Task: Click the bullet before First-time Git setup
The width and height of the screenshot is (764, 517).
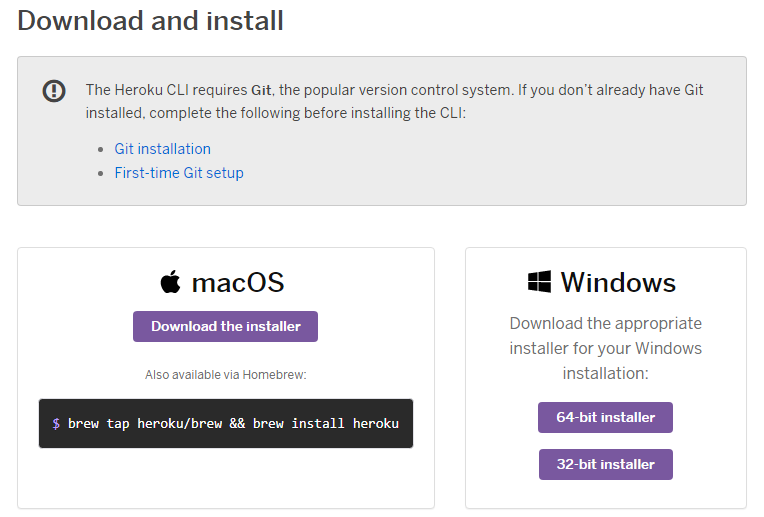Action: [x=101, y=173]
